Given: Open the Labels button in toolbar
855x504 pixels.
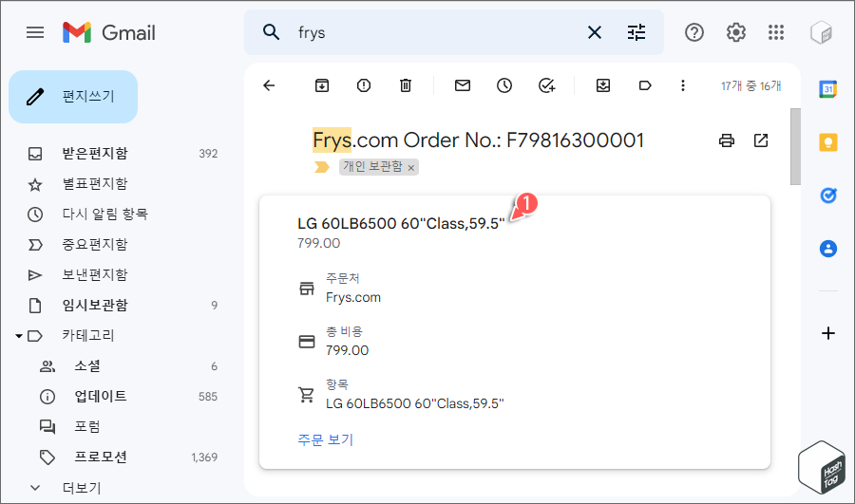Looking at the screenshot, I should pos(645,85).
